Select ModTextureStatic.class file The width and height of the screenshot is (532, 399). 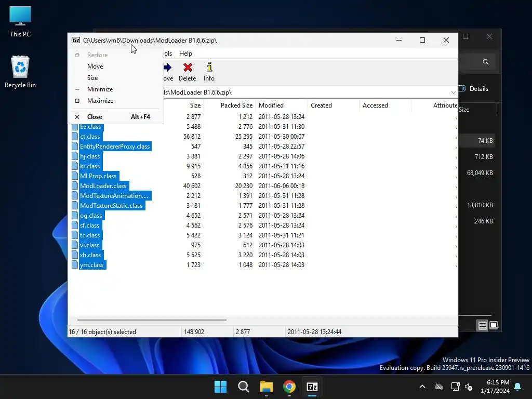click(x=111, y=205)
